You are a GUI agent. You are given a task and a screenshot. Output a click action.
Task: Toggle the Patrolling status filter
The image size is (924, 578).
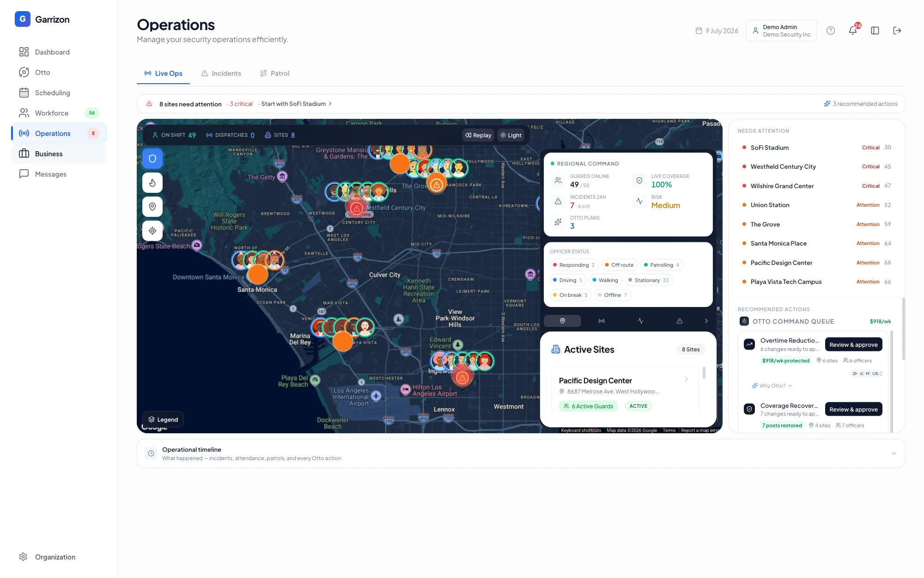(662, 265)
